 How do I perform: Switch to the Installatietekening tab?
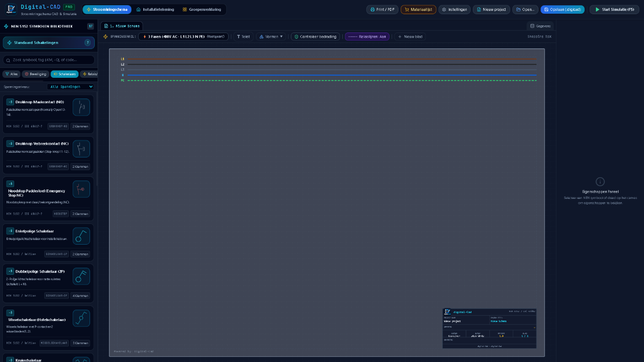point(155,9)
